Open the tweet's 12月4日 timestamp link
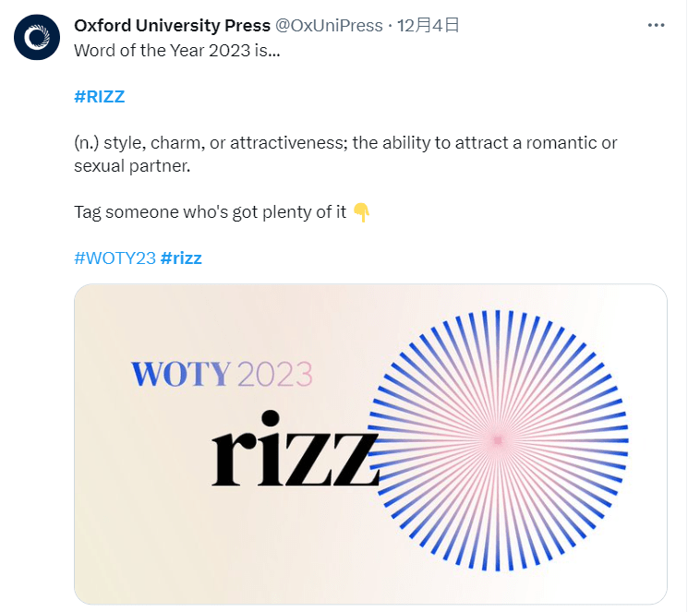The width and height of the screenshot is (700, 612). [x=428, y=26]
